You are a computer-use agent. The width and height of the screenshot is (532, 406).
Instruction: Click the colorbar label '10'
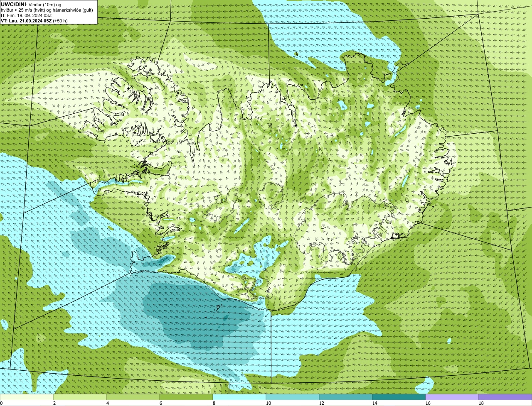[x=268, y=403]
